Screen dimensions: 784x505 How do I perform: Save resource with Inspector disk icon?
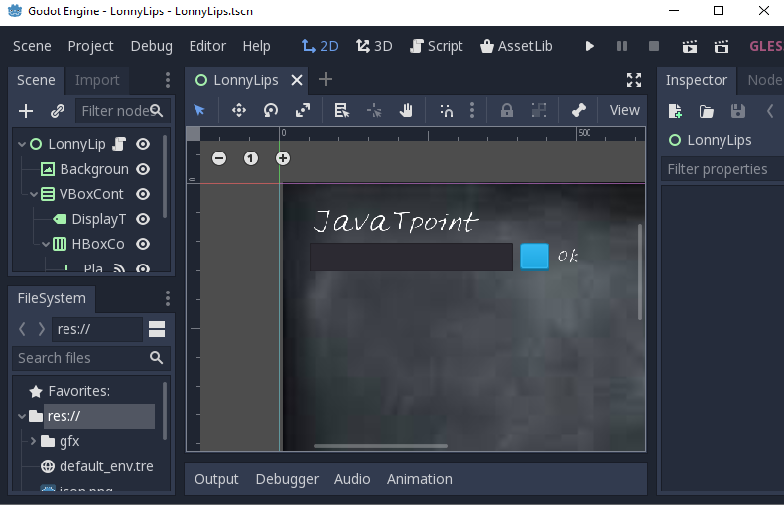point(738,111)
